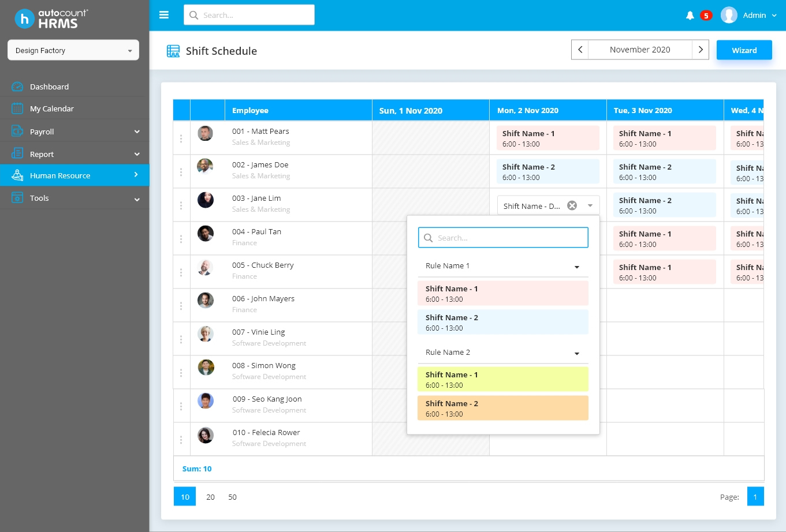Click the My Calendar icon in sidebar

tap(17, 108)
